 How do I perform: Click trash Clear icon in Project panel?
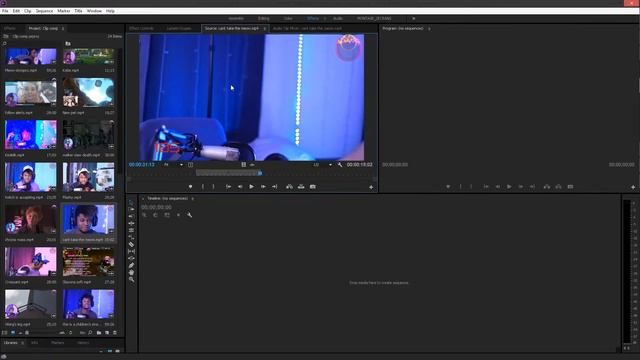coord(115,333)
